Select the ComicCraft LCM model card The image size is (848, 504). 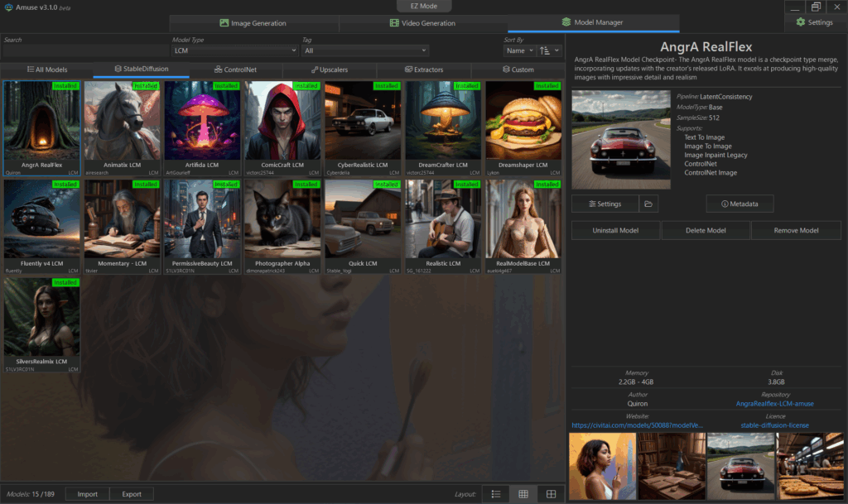click(282, 128)
